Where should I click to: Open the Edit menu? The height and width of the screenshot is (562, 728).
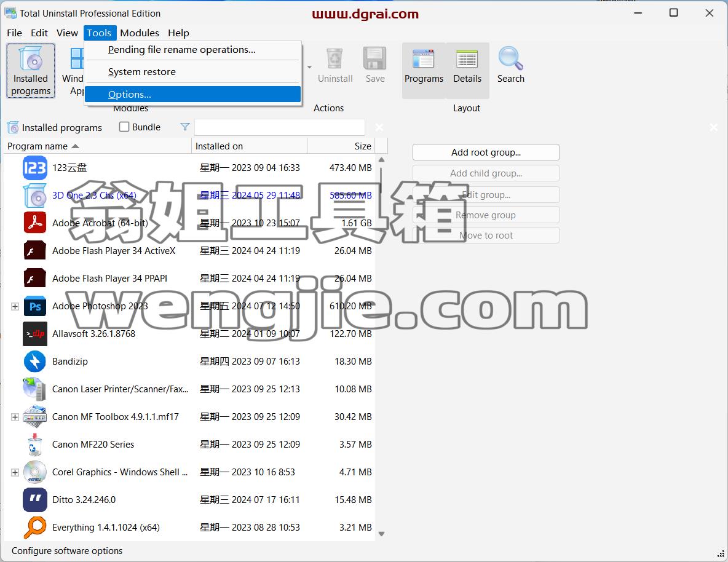pyautogui.click(x=39, y=33)
